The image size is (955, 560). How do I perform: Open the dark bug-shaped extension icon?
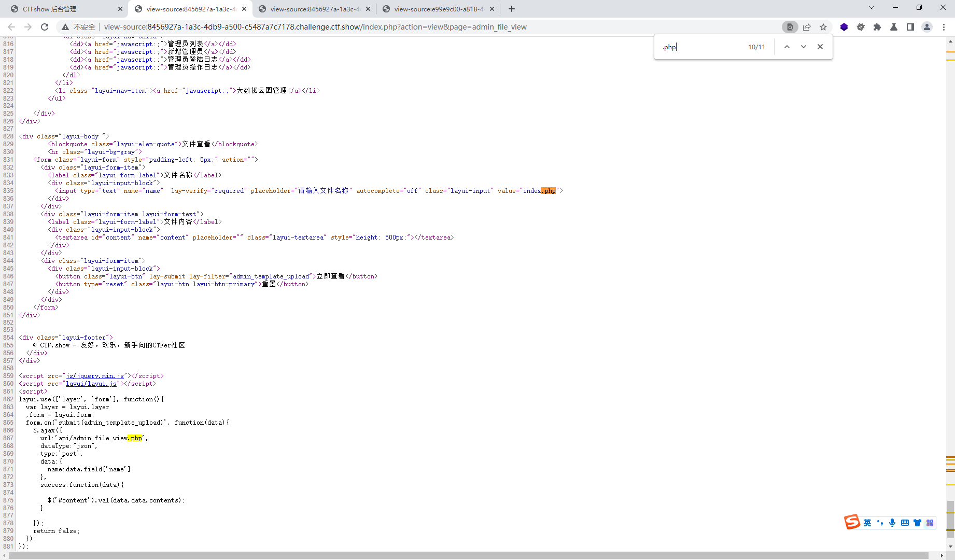click(x=861, y=27)
